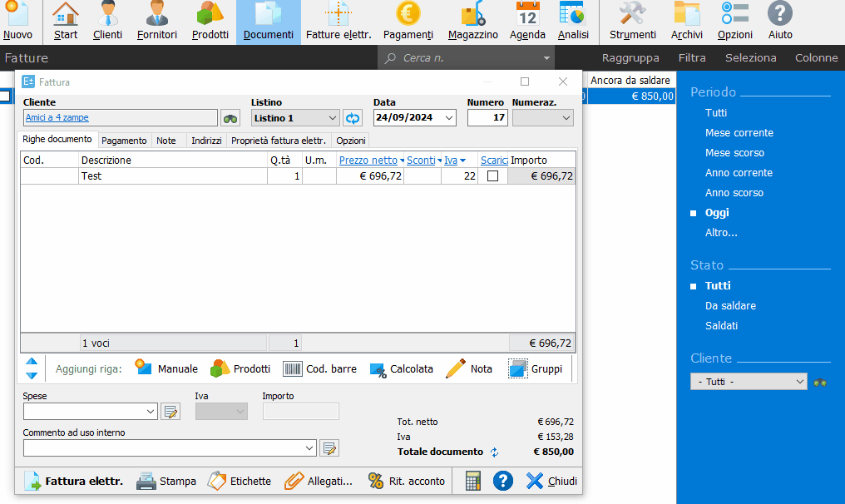
Task: Add a Calcolata row
Action: point(401,369)
